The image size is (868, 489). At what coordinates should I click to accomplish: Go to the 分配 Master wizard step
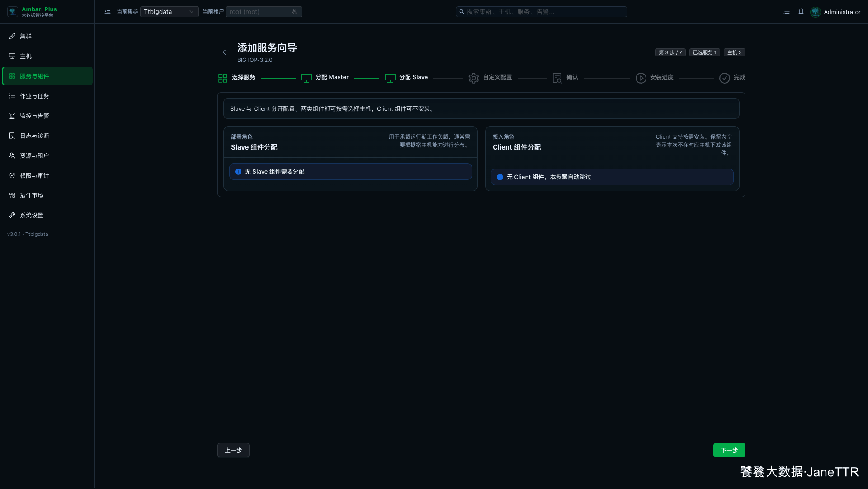pos(325,78)
